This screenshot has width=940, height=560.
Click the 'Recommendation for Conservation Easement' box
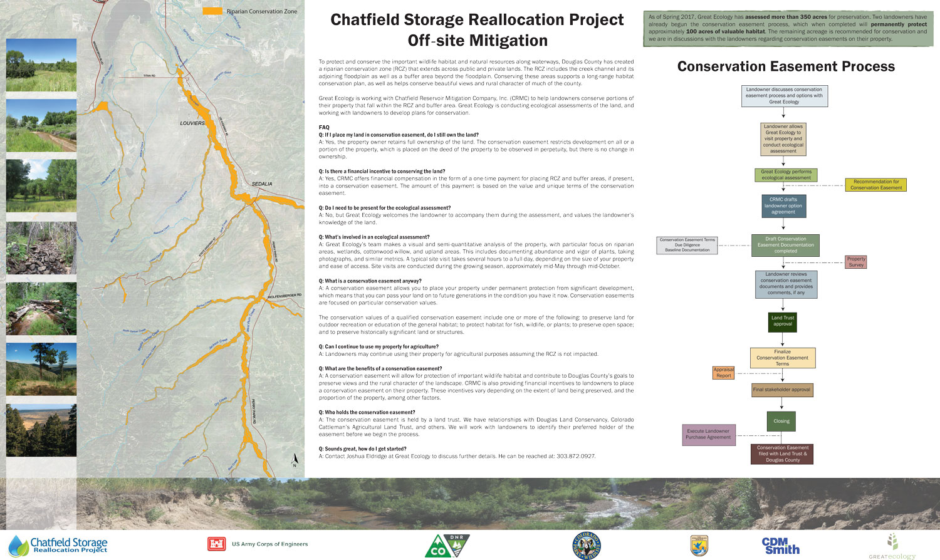876,185
